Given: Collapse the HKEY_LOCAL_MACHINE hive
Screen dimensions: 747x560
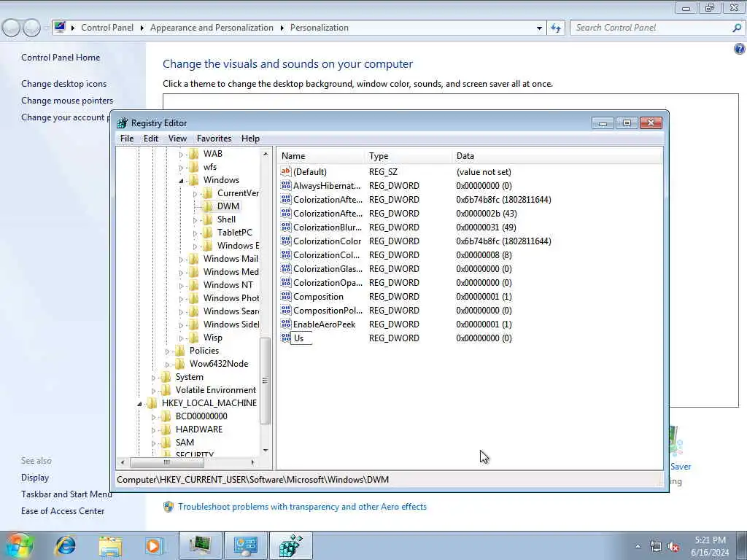Looking at the screenshot, I should pos(139,404).
